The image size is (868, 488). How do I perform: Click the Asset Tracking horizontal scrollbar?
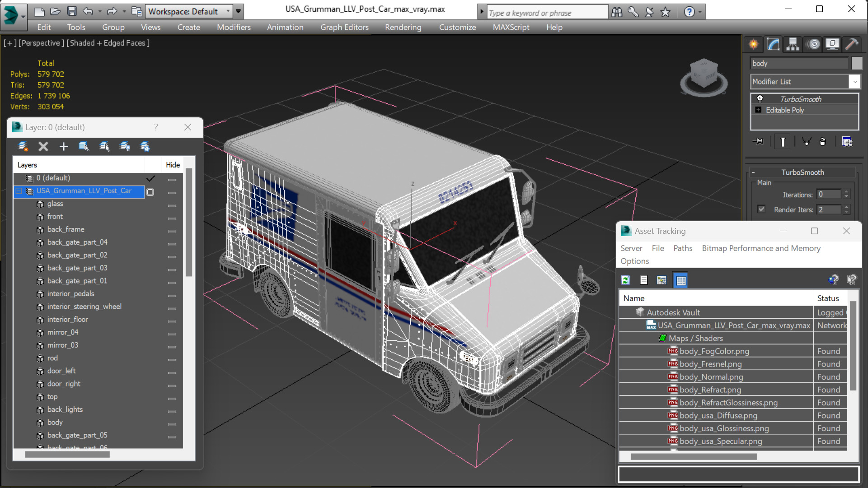click(693, 457)
